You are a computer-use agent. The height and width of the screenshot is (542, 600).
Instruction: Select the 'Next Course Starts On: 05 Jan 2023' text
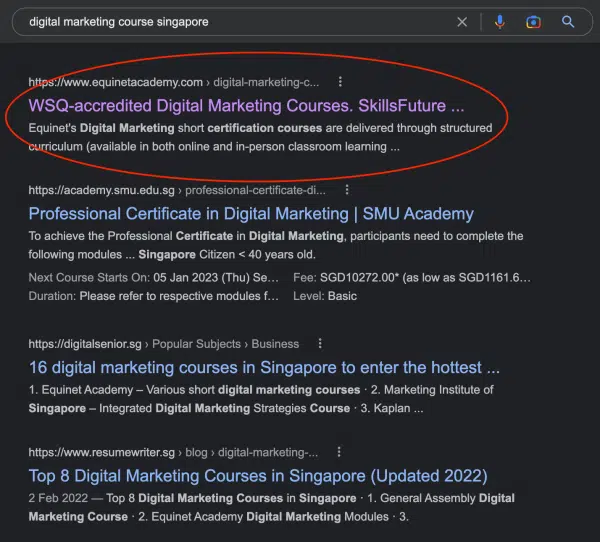click(x=153, y=278)
